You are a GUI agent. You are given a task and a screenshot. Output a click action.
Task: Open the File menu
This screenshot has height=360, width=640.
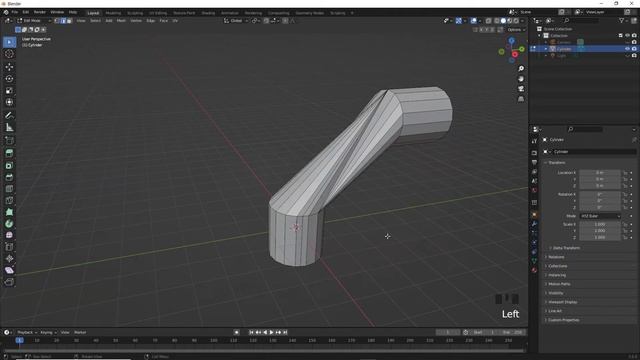(15, 12)
